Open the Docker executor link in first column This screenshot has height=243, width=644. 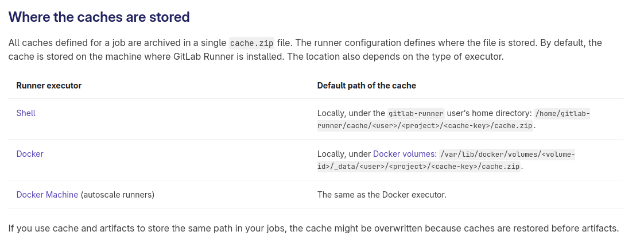tap(30, 154)
